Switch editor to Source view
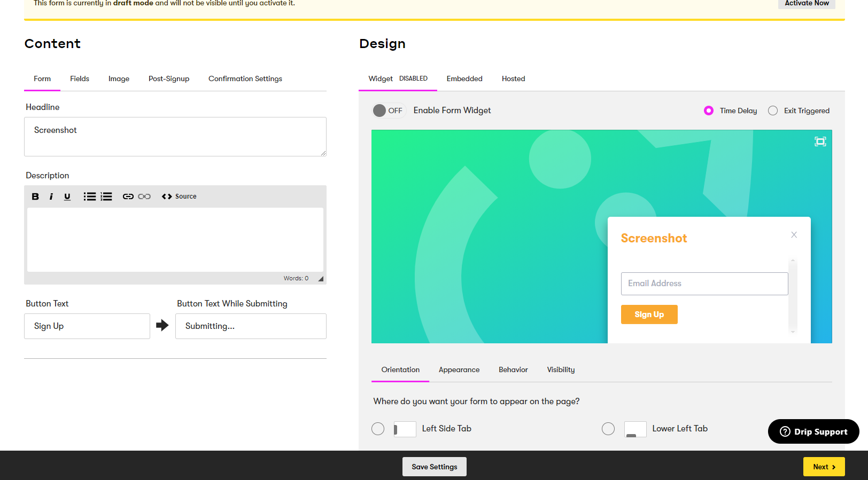This screenshot has height=480, width=868. (179, 196)
